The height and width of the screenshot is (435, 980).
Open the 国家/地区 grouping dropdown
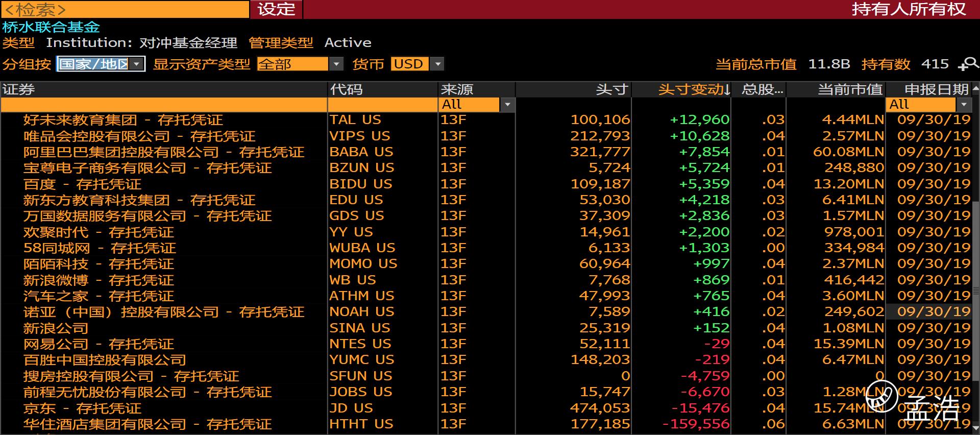[136, 64]
